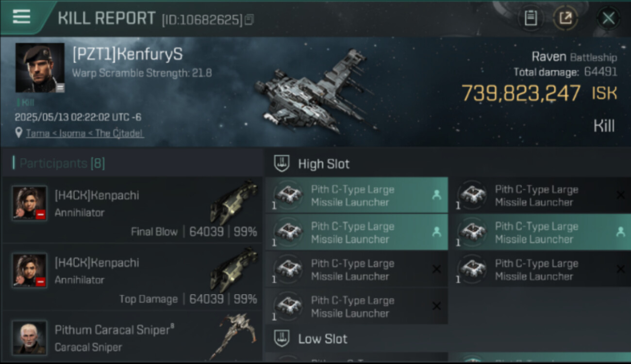This screenshot has height=364, width=631.
Task: Click the clipboard icon in header
Action: pyautogui.click(x=531, y=18)
